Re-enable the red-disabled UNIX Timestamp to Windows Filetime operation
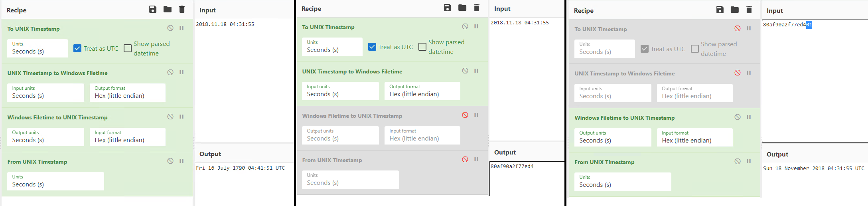Screen dimensions: 868x206 (738, 73)
